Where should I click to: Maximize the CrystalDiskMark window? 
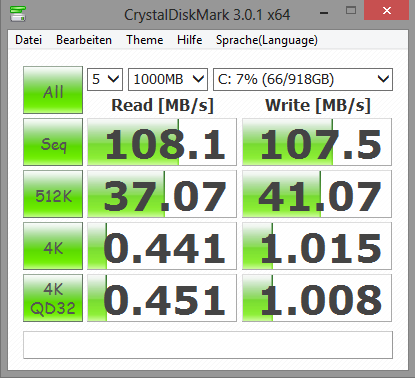(351, 11)
